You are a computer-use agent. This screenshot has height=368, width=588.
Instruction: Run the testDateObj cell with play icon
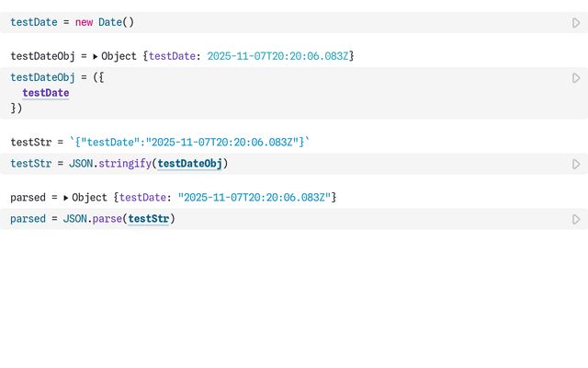click(576, 78)
